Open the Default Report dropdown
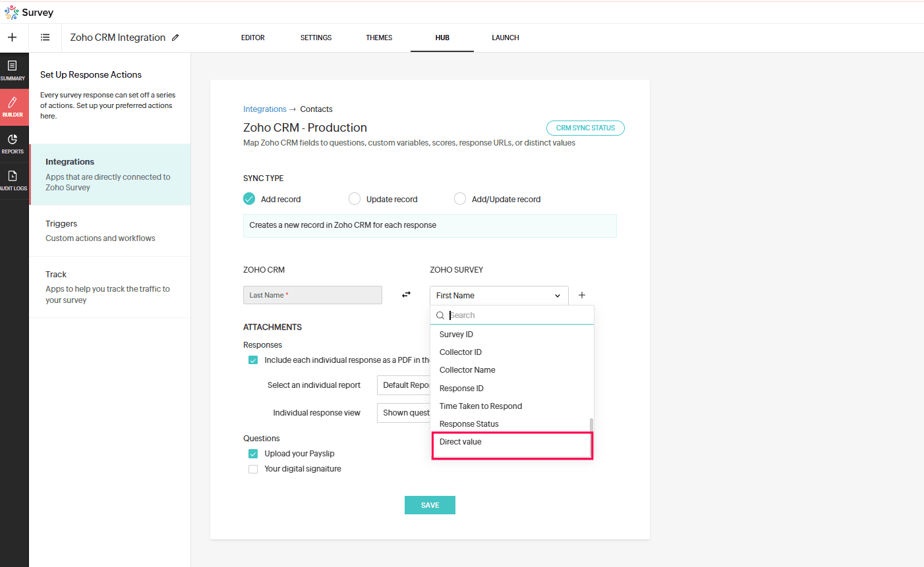 (403, 385)
